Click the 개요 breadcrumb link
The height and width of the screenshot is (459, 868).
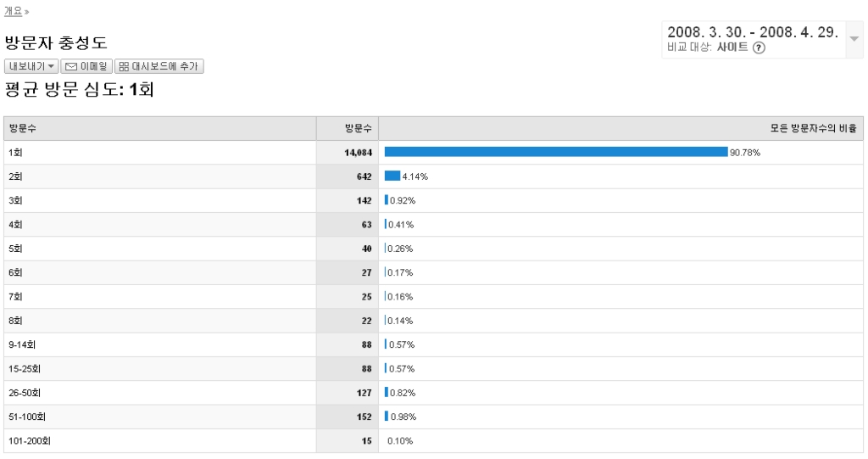pos(14,11)
